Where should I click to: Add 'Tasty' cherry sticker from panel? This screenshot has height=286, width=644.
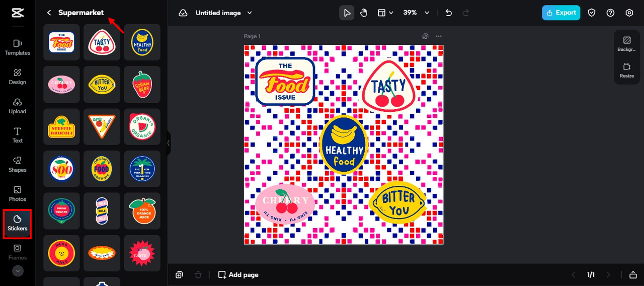(x=102, y=42)
